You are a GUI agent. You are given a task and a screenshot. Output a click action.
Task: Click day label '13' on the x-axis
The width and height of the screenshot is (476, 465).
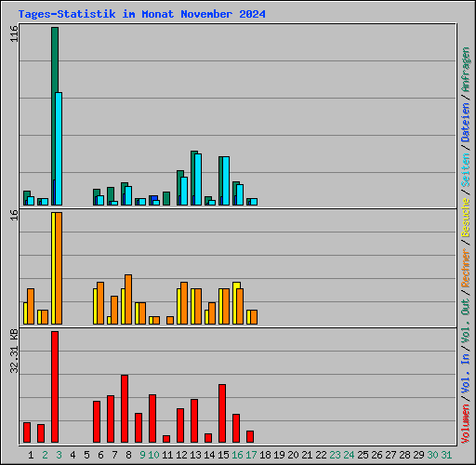point(195,455)
